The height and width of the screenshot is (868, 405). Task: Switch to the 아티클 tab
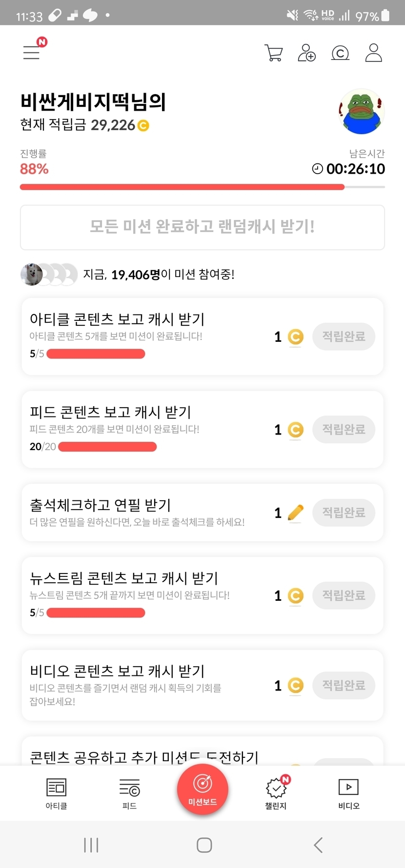pos(56,793)
